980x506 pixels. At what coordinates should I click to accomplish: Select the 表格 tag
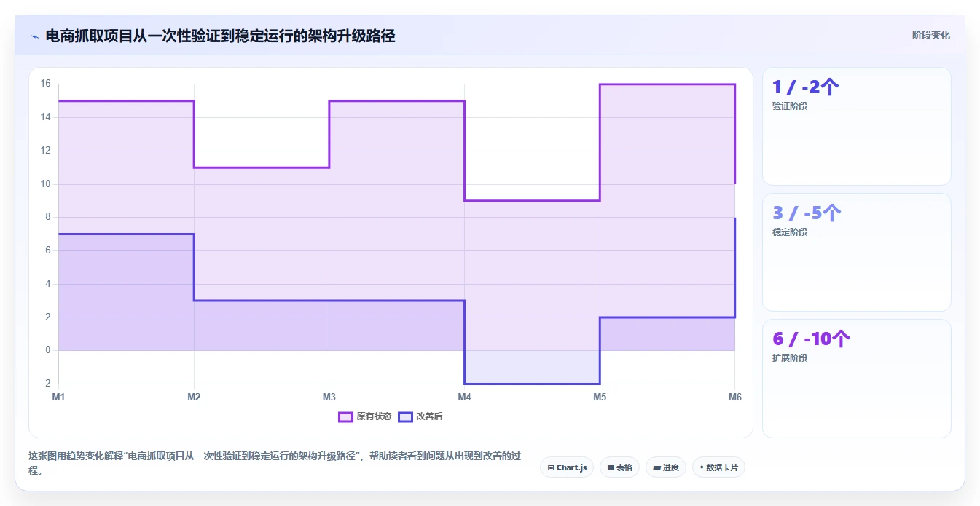pyautogui.click(x=619, y=467)
